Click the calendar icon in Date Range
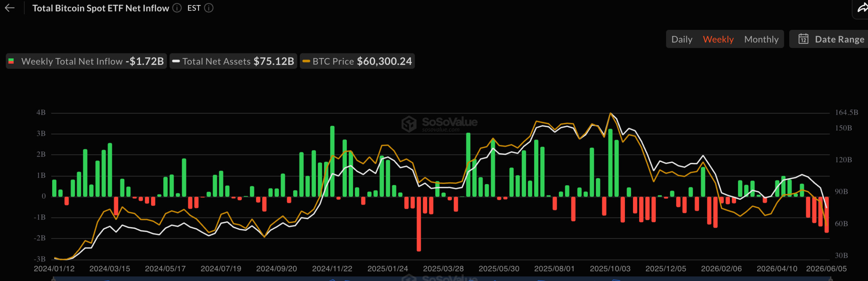Screen dimensions: 868x281 (803, 39)
